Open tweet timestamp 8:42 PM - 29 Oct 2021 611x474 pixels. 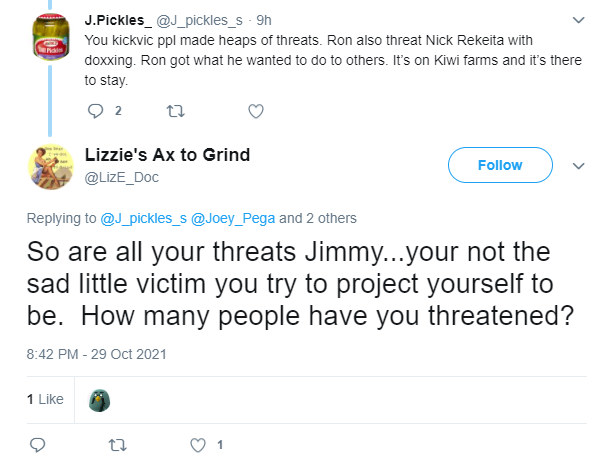pyautogui.click(x=97, y=354)
